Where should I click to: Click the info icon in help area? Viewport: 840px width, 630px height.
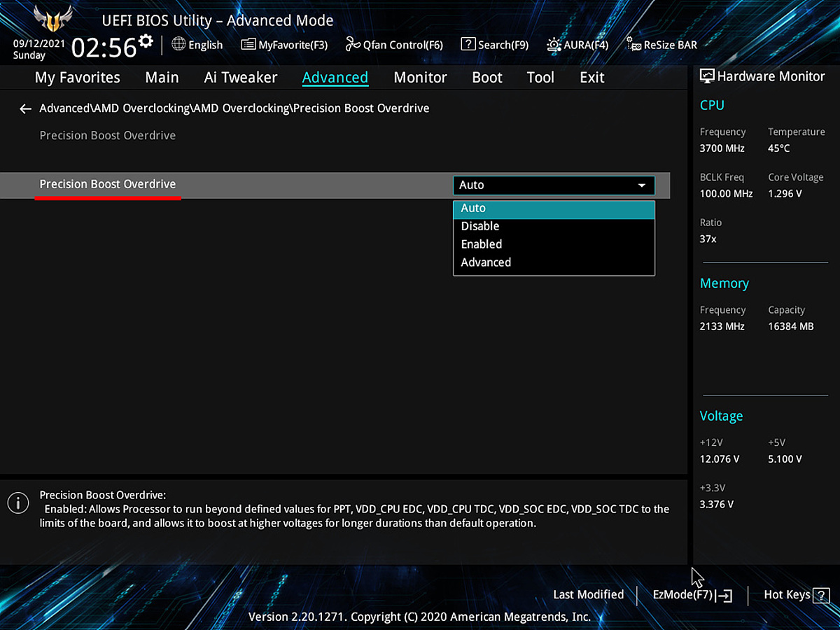tap(18, 502)
